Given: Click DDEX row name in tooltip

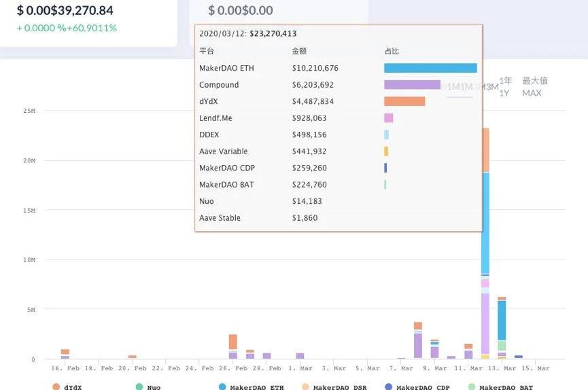Looking at the screenshot, I should [209, 135].
